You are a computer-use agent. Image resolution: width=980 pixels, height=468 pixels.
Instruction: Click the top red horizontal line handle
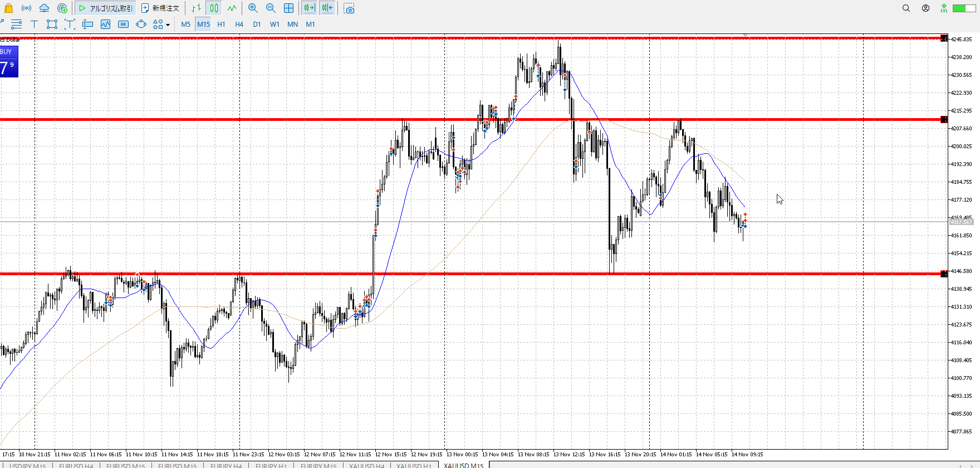[x=944, y=38]
